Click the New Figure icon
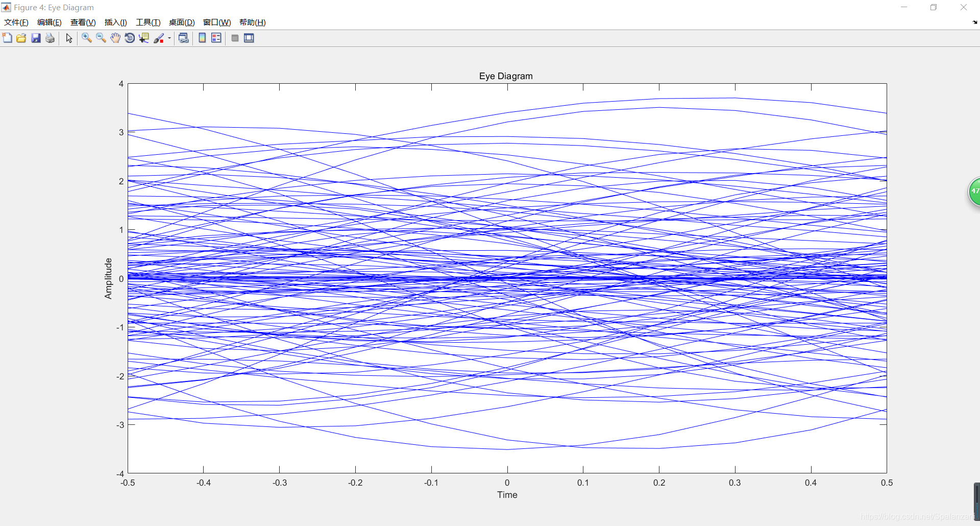The height and width of the screenshot is (526, 980). point(7,38)
